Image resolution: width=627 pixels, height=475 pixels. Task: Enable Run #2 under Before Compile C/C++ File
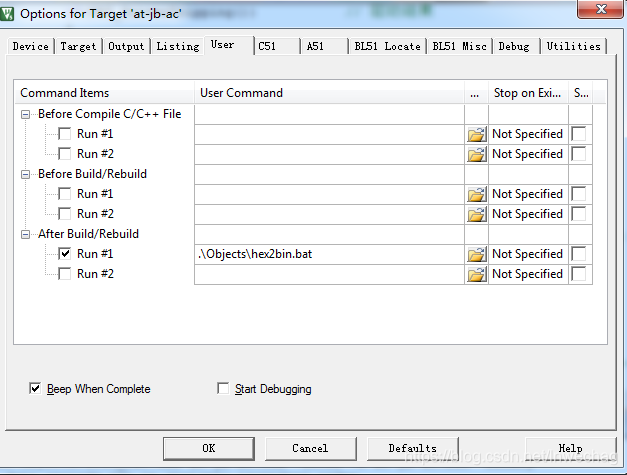click(x=65, y=154)
